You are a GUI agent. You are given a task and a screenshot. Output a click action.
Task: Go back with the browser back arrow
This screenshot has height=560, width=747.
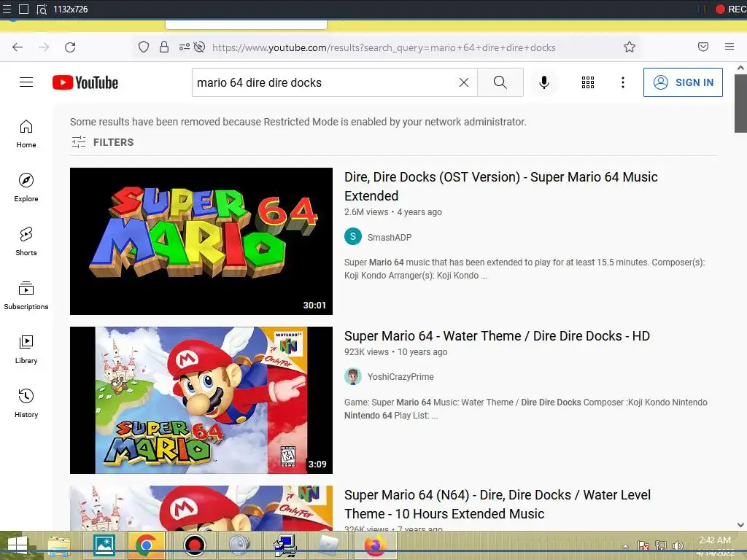18,47
